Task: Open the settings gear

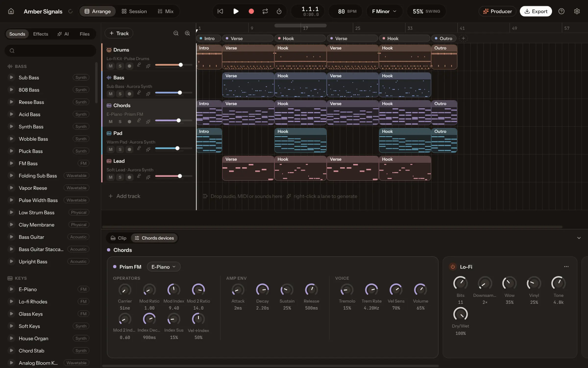Action: click(x=577, y=11)
